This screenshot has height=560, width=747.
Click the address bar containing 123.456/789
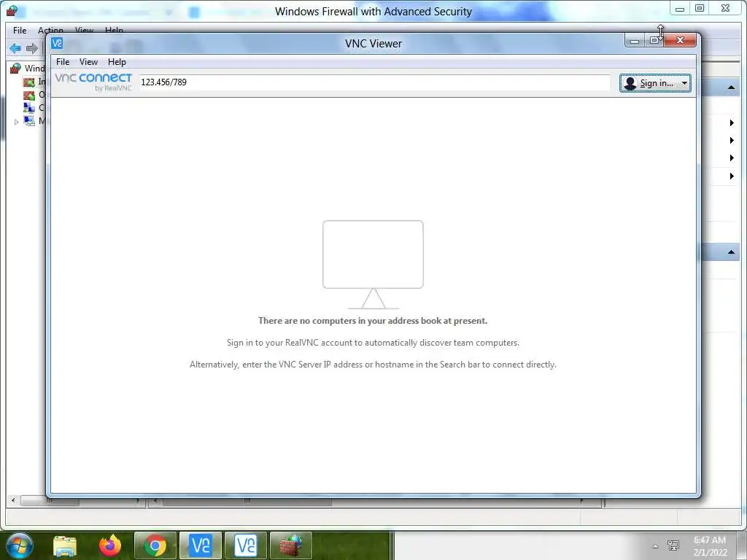[374, 82]
